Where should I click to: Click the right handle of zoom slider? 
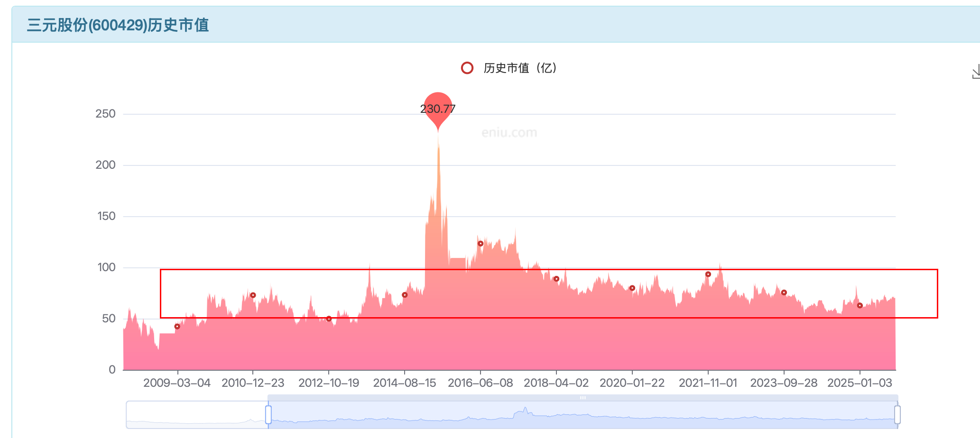coord(897,415)
